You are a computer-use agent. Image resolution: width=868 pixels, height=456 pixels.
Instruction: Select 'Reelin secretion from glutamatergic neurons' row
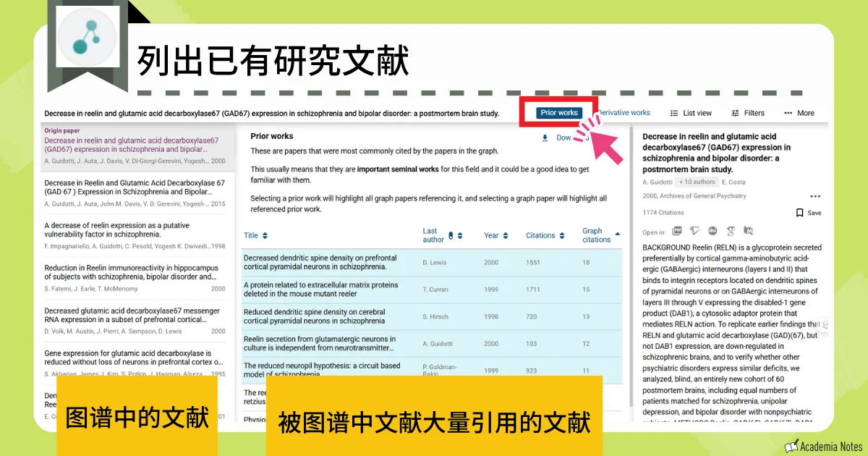tap(432, 344)
